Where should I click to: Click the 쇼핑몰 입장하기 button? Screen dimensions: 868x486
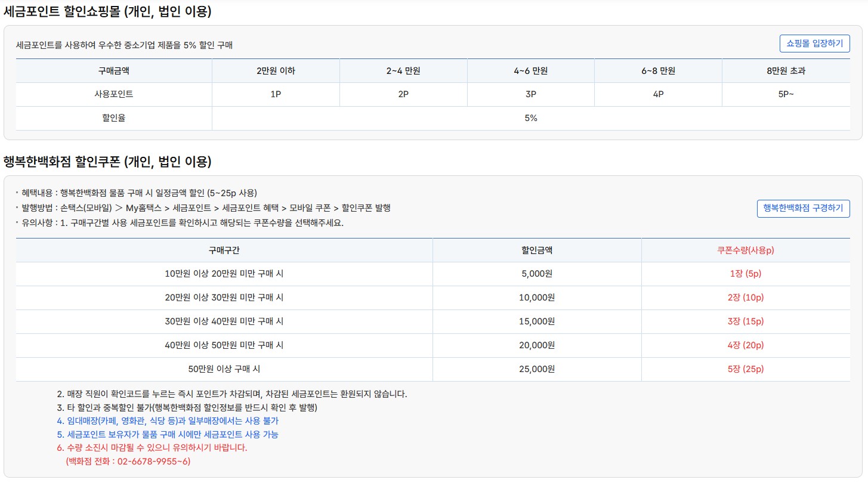point(814,43)
